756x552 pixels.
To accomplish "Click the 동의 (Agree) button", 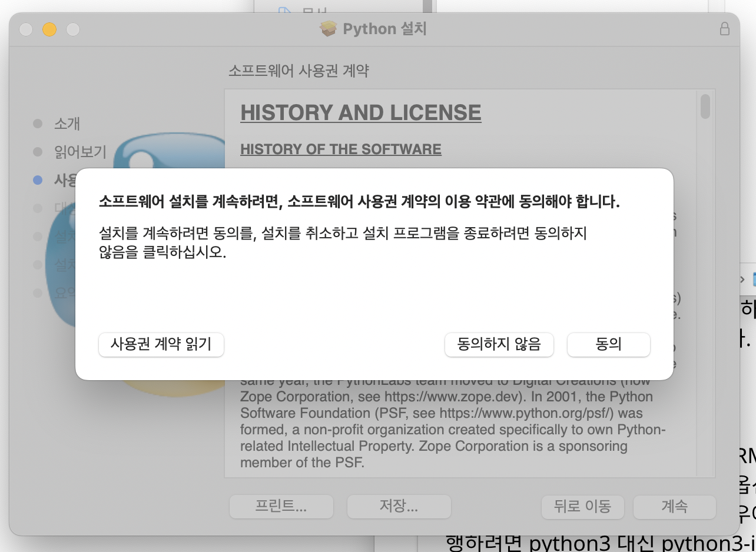I will click(608, 344).
